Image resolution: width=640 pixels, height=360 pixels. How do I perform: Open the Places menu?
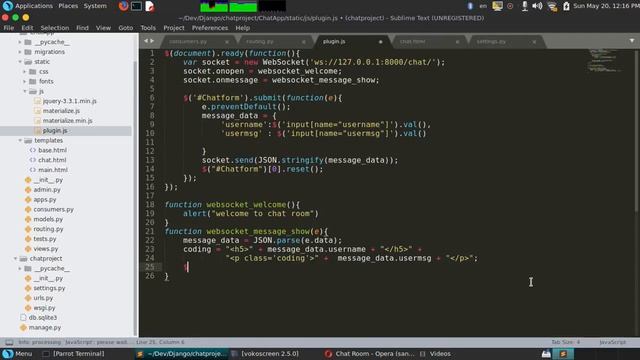click(x=68, y=6)
